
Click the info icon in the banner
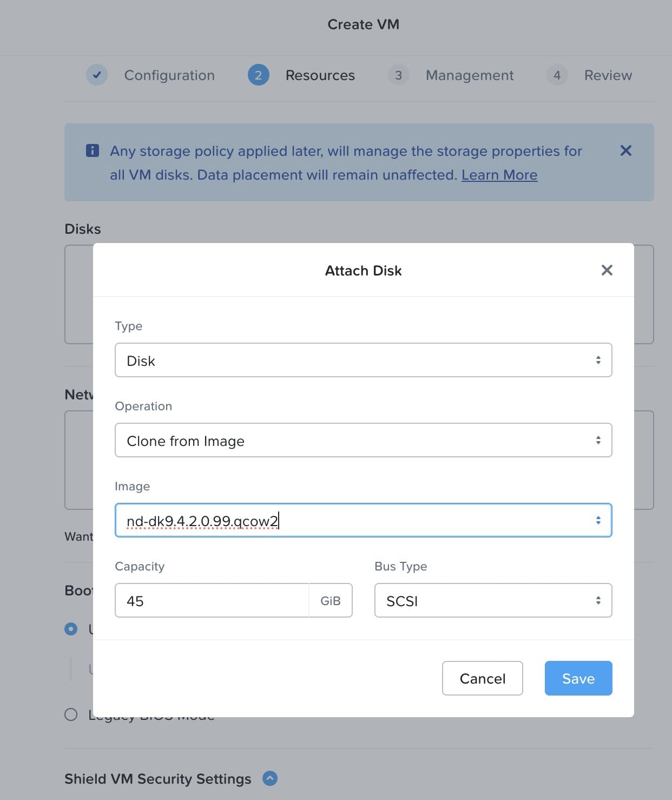[93, 150]
